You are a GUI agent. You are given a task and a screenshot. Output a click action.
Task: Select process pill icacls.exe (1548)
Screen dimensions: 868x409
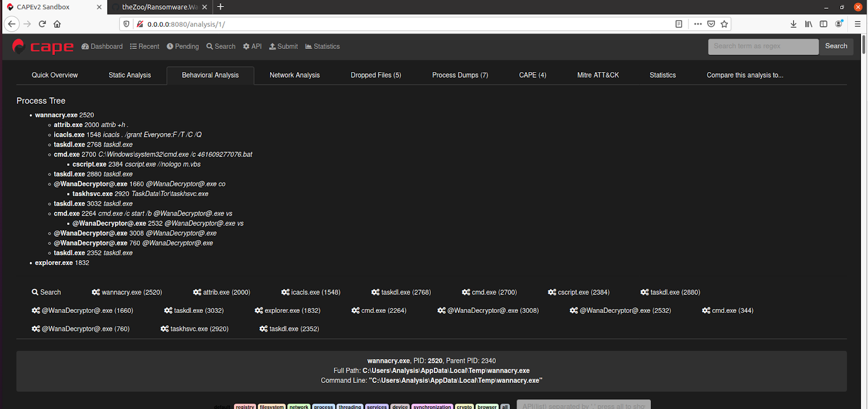coord(311,292)
